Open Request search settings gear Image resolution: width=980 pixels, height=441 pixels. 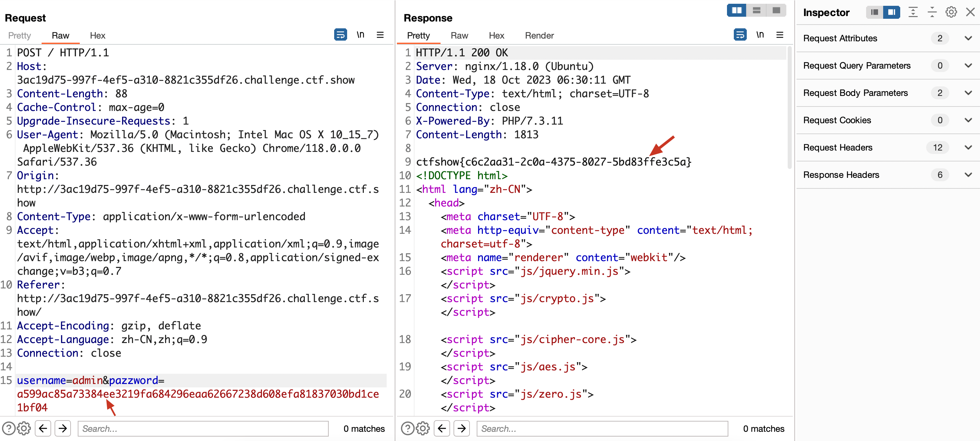(24, 428)
